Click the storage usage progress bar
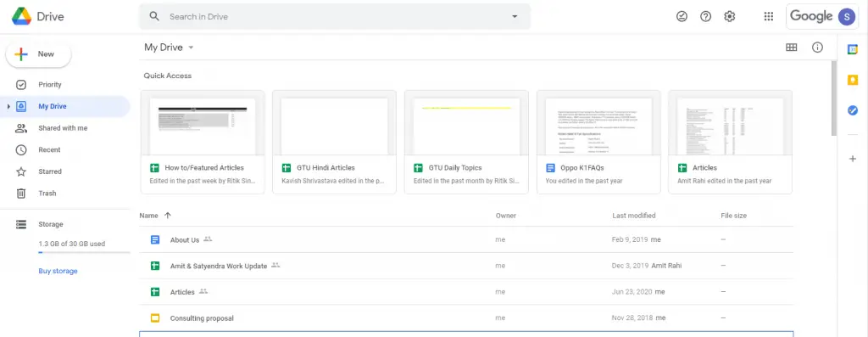The height and width of the screenshot is (337, 868). pos(84,253)
